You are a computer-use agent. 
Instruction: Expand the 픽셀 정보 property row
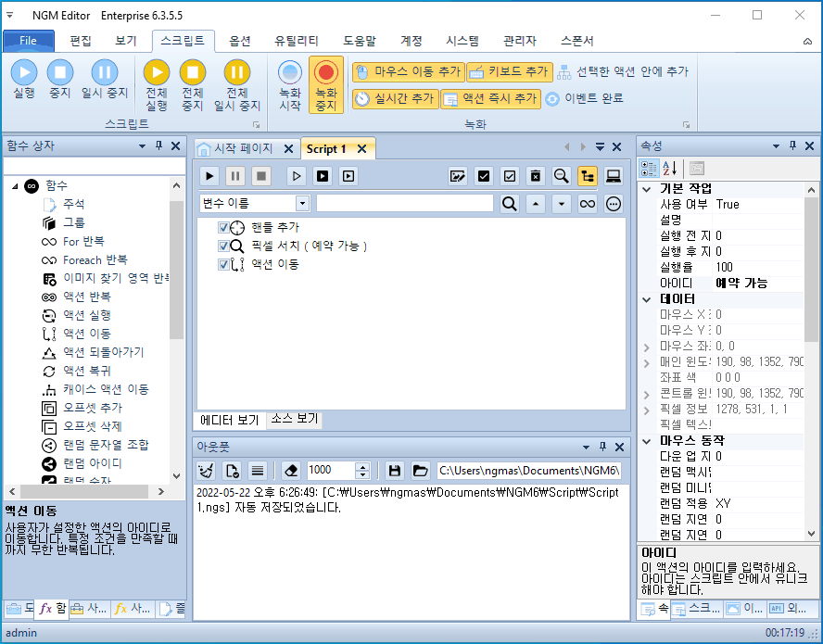647,410
